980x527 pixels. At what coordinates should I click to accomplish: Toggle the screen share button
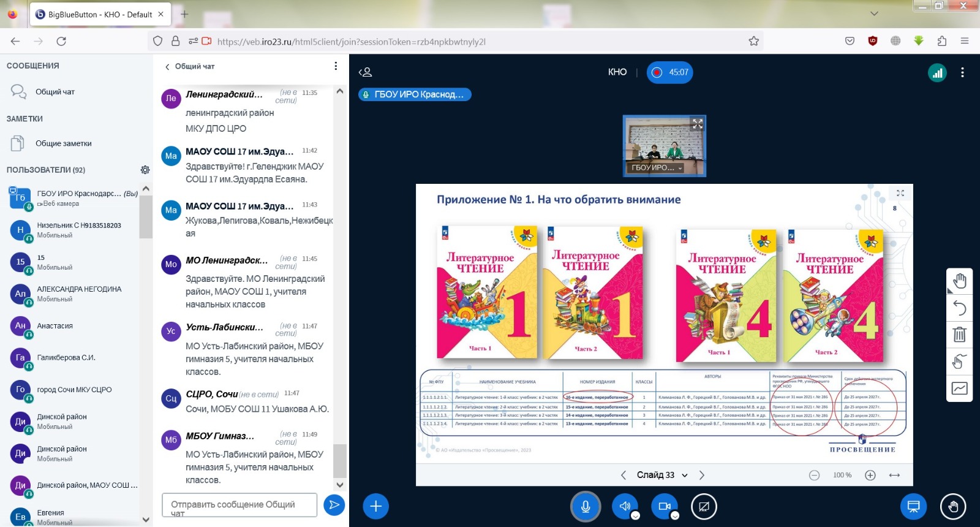pos(704,506)
